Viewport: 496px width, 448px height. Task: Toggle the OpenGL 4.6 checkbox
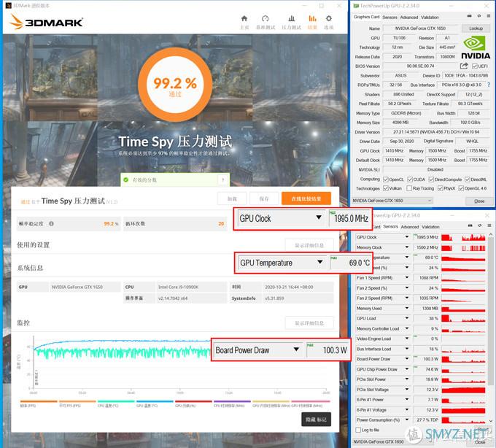tap(461, 188)
